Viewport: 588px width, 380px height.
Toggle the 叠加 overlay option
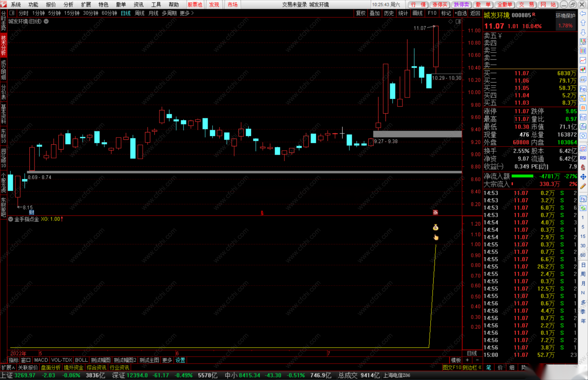[375, 13]
